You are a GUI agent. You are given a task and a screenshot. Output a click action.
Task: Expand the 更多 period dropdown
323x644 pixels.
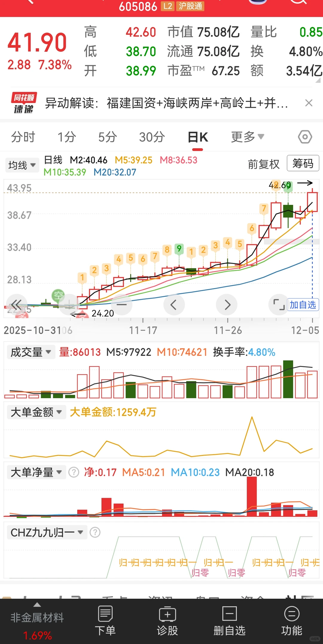[248, 137]
